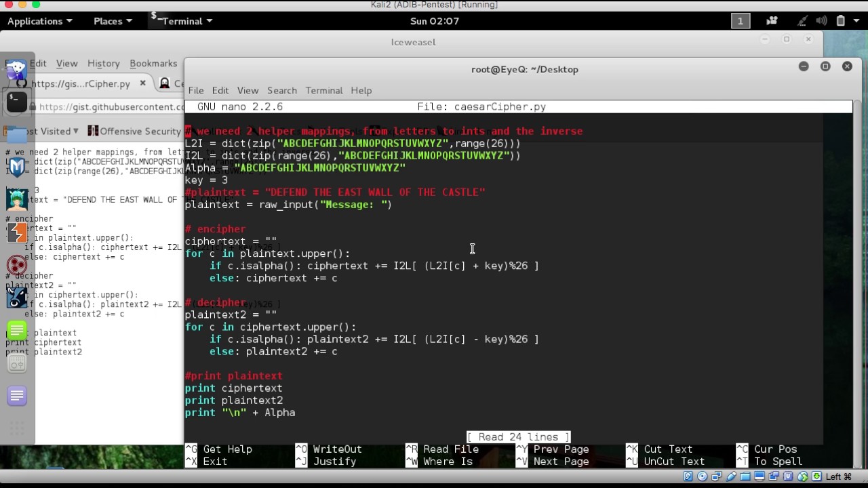Expand the Applications menu

click(39, 21)
